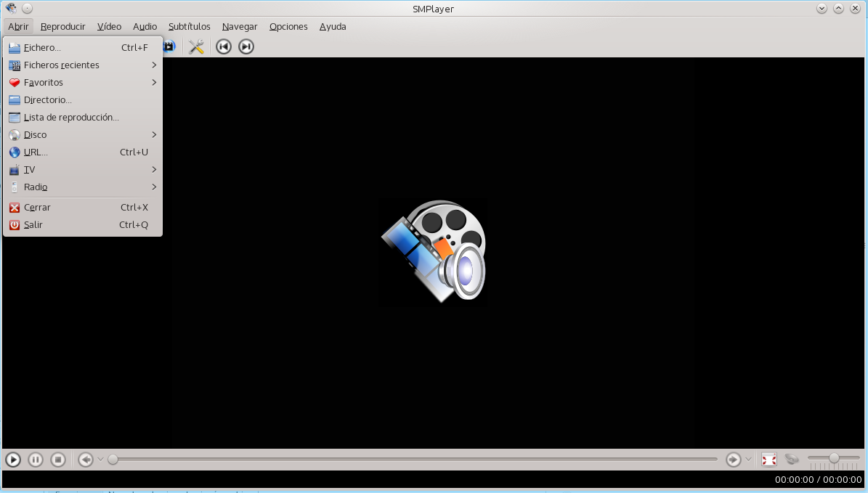This screenshot has width=868, height=493.
Task: Minimize window with titlebar down-arrow button
Action: [822, 8]
